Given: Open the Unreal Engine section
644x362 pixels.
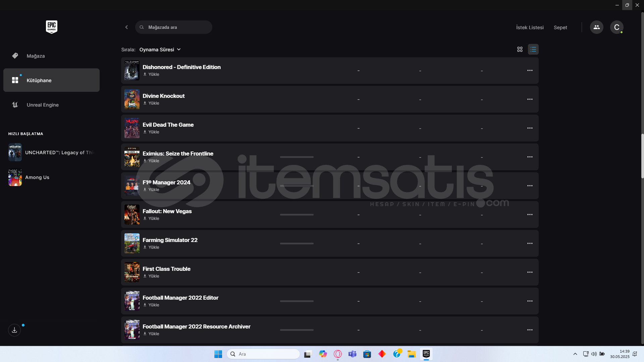Looking at the screenshot, I should pos(51,105).
